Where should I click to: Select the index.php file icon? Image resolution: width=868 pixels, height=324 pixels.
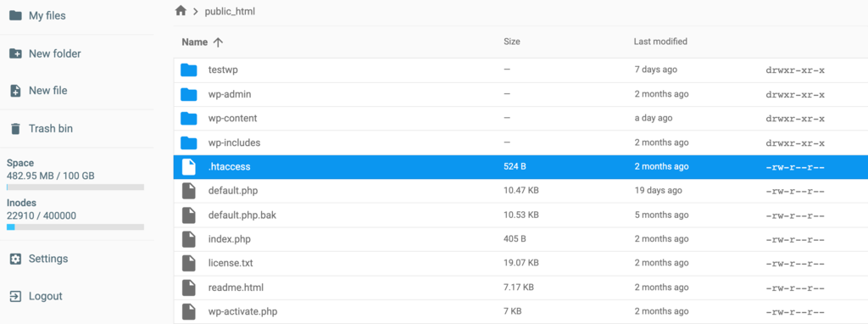coord(189,239)
